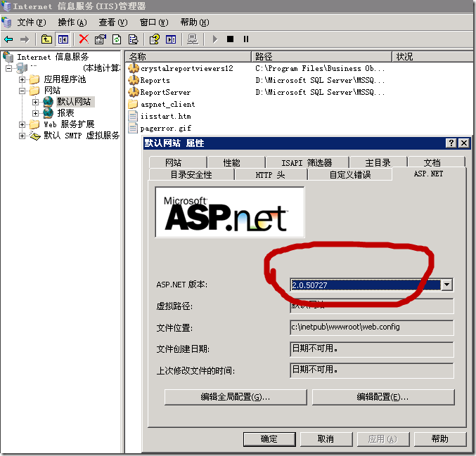Click the iisstart.htm file icon

[x=133, y=116]
